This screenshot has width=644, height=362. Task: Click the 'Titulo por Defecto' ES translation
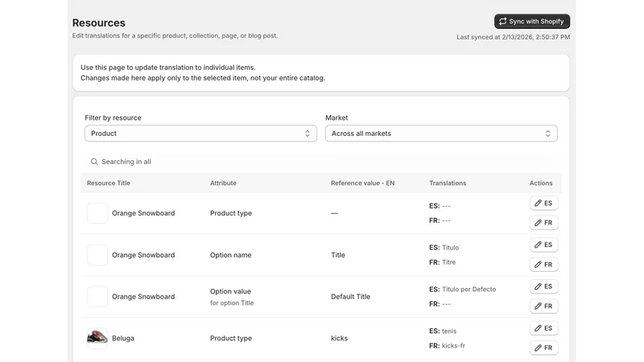pos(469,290)
